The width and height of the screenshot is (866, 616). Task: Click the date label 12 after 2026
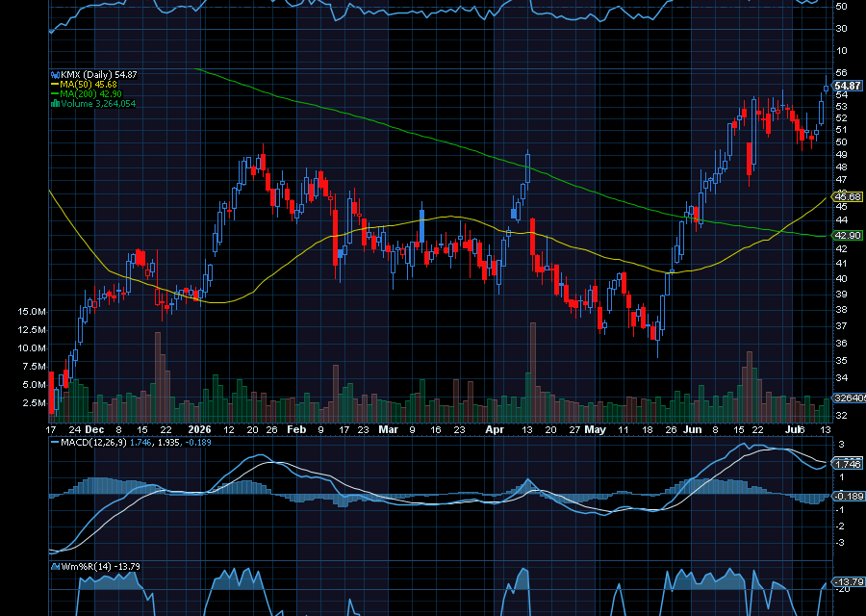coord(229,429)
